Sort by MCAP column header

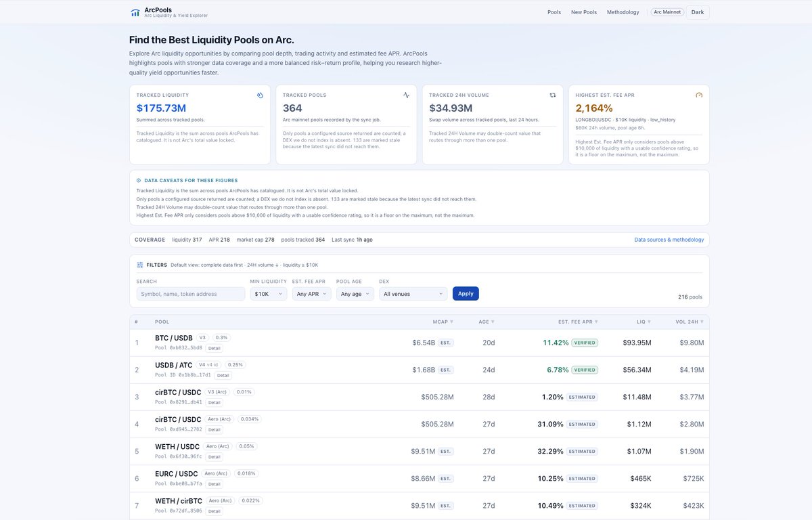[x=443, y=322]
